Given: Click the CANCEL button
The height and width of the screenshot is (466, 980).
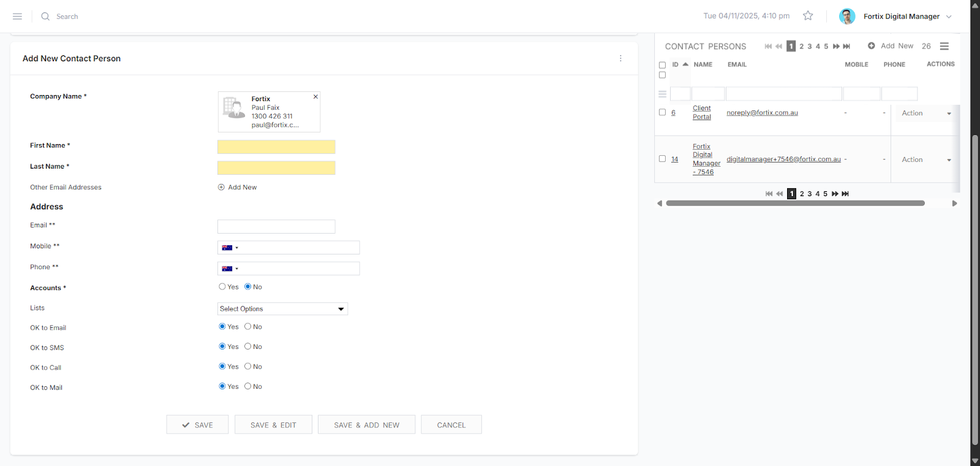Looking at the screenshot, I should coord(451,425).
